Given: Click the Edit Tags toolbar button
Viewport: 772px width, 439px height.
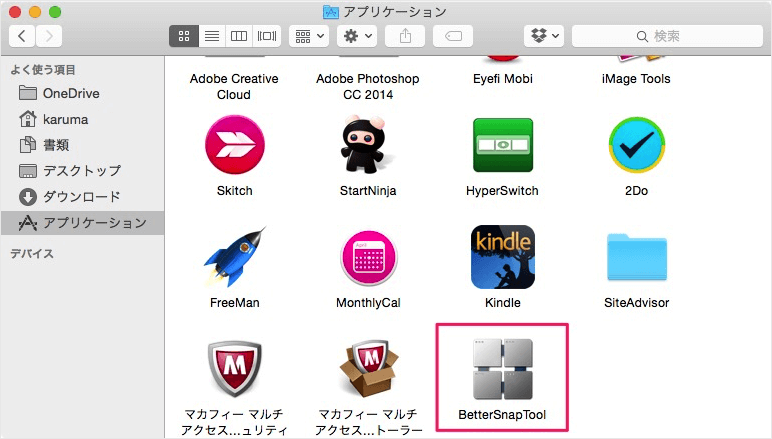Looking at the screenshot, I should 453,36.
